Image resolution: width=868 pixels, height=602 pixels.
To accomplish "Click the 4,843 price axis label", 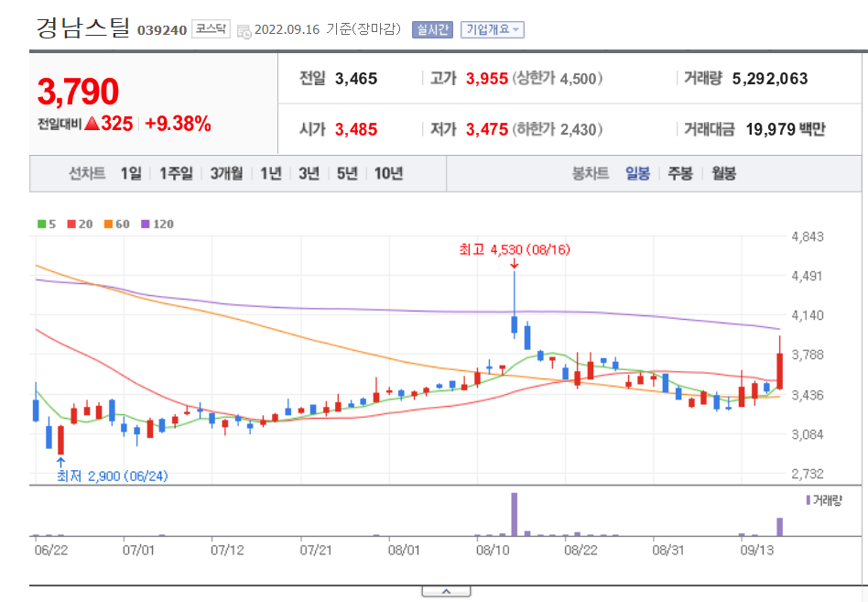I will click(x=808, y=237).
